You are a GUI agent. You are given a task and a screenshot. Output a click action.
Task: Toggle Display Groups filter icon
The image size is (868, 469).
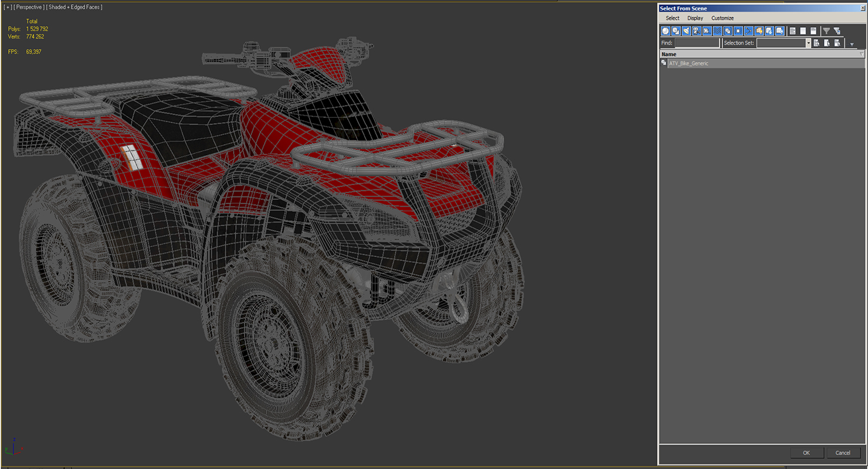pos(728,30)
